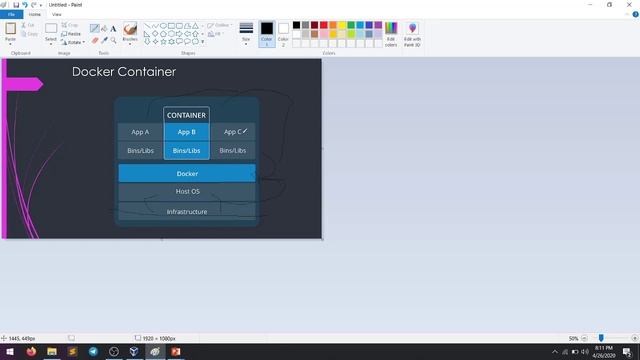Open Edit with Paint 3D

coord(412,34)
